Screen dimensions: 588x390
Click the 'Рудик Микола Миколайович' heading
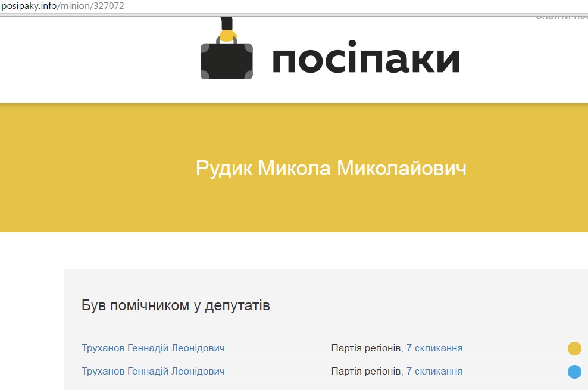331,169
